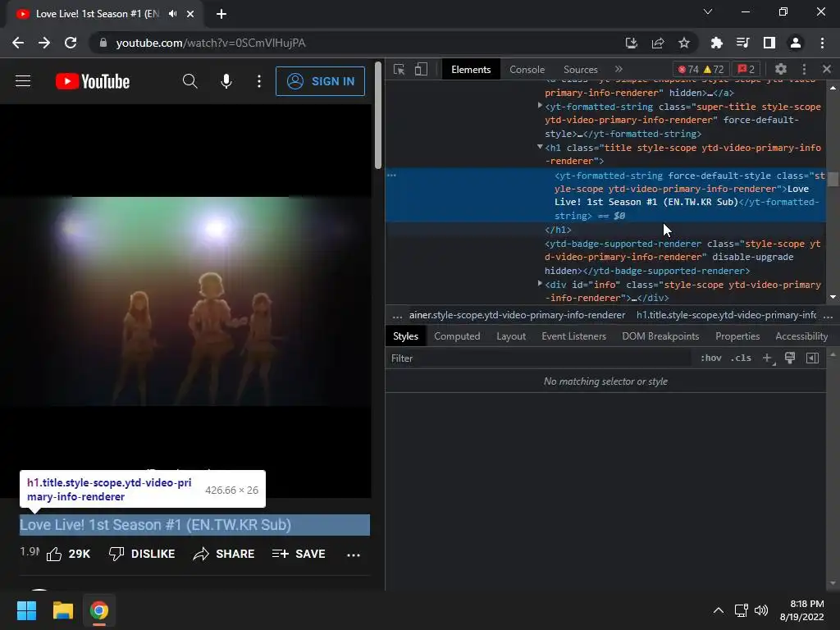Select the closing </h1> tag line
This screenshot has width=840, height=630.
(558, 230)
